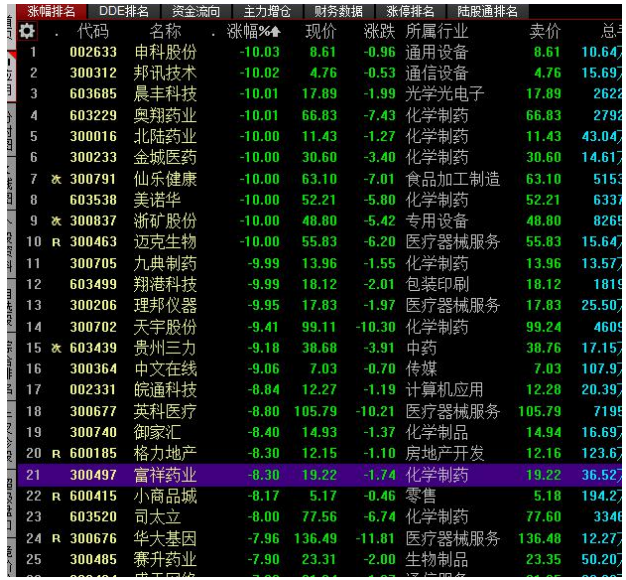Select the 涨停排名 tab
This screenshot has width=626, height=580.
(x=410, y=11)
